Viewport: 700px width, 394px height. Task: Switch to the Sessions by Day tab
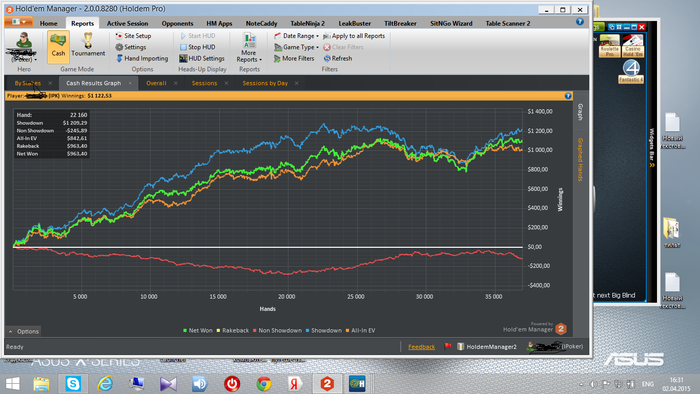point(265,83)
